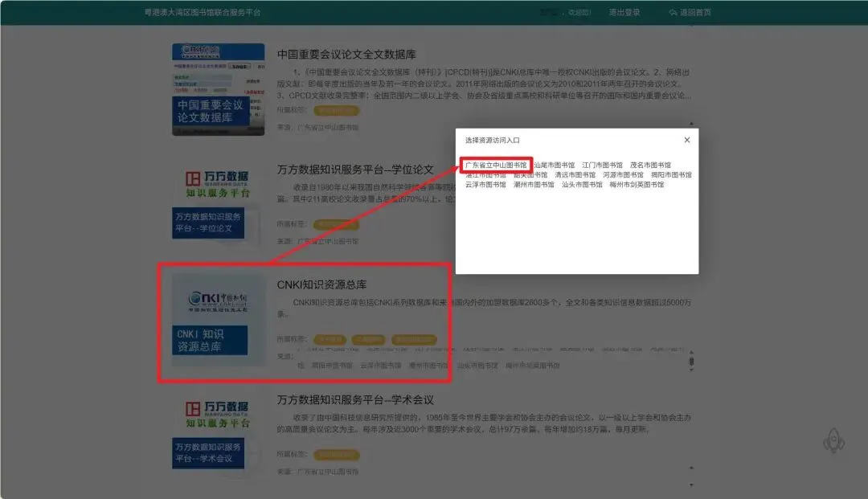Choose 茂名市图书馆 in the access dialog
Screen dimensions: 868x499
[650, 165]
